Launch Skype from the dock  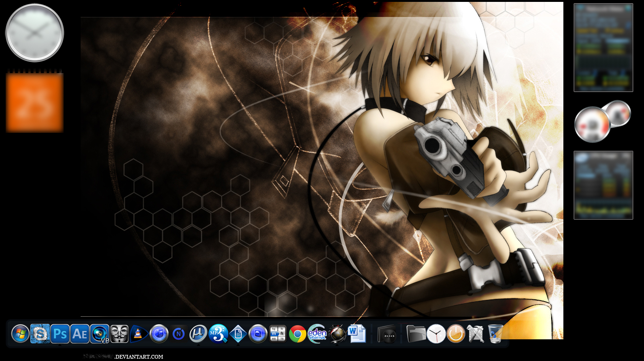(x=40, y=334)
